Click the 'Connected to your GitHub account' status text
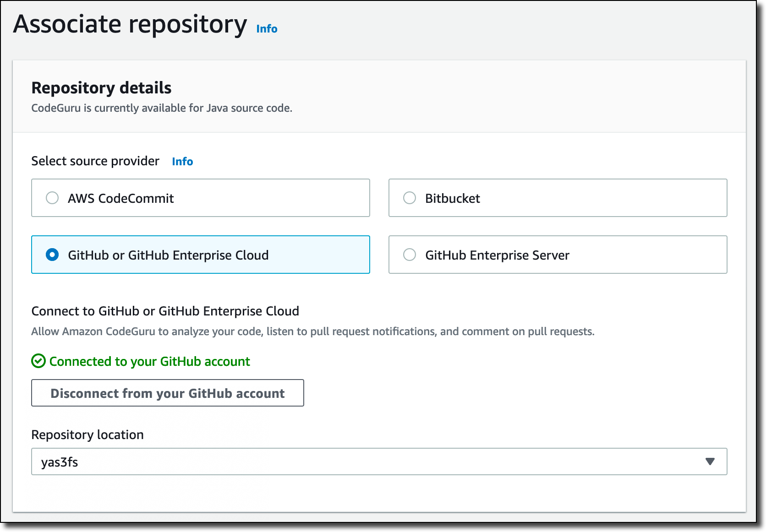Image resolution: width=766 pixels, height=532 pixels. coord(149,362)
